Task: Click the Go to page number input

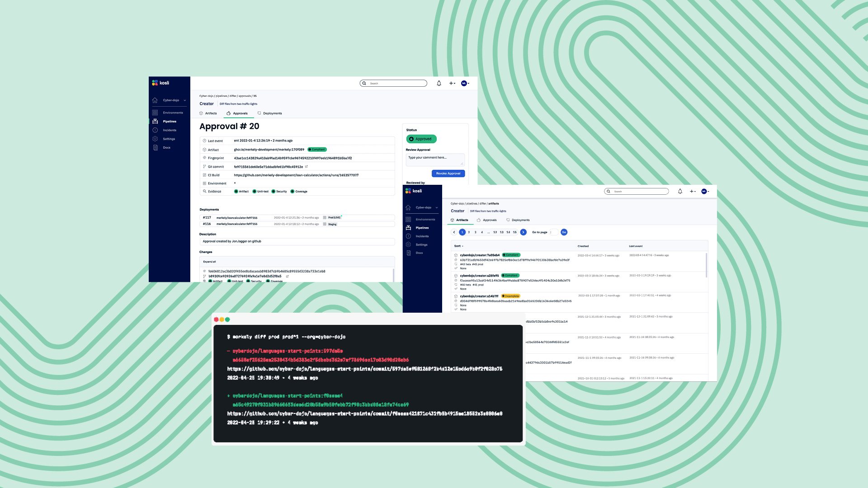Action: tap(554, 232)
